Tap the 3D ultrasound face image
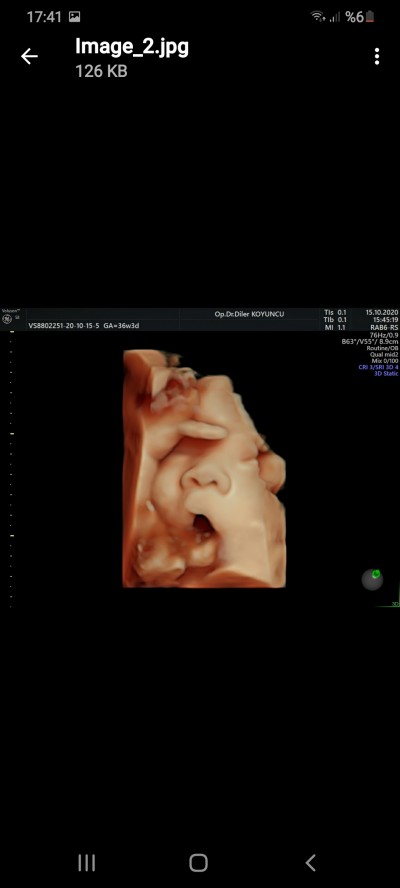Image resolution: width=400 pixels, height=888 pixels. click(x=204, y=468)
